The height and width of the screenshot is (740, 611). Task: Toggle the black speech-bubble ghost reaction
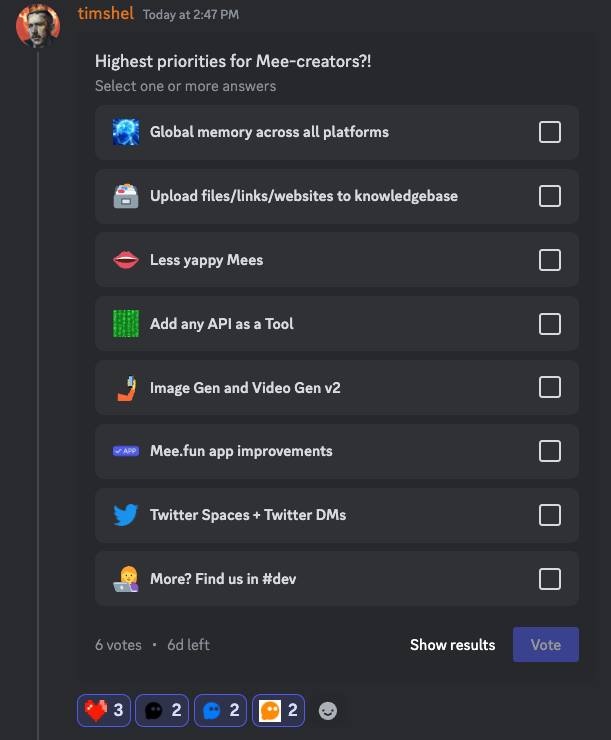pyautogui.click(x=162, y=710)
